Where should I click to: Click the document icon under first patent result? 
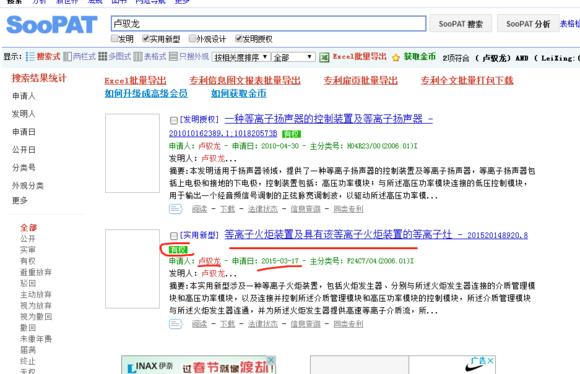[x=175, y=209]
